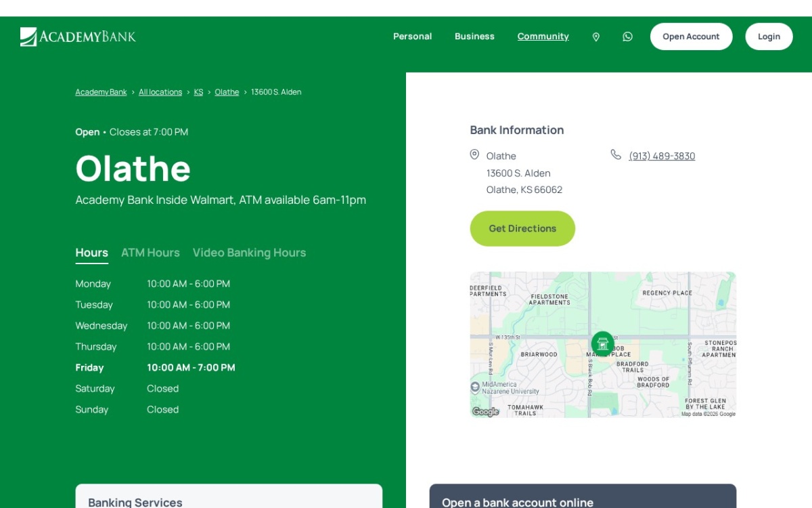Open the Personal menu
This screenshot has width=812, height=508.
pos(413,37)
